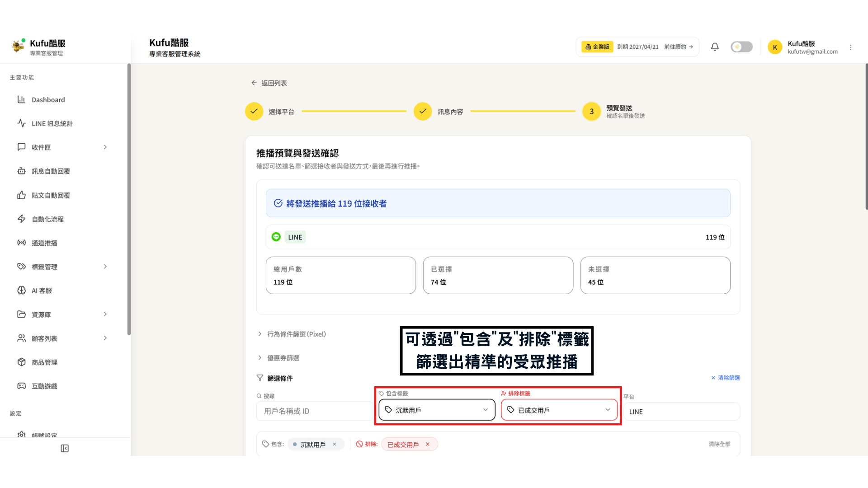Open the AI 客服 brain icon
The width and height of the screenshot is (868, 488).
[21, 290]
